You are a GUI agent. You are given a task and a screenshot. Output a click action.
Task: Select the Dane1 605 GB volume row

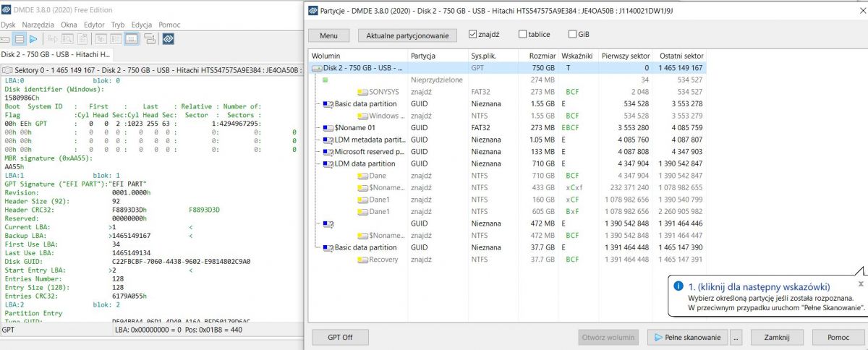click(506, 211)
